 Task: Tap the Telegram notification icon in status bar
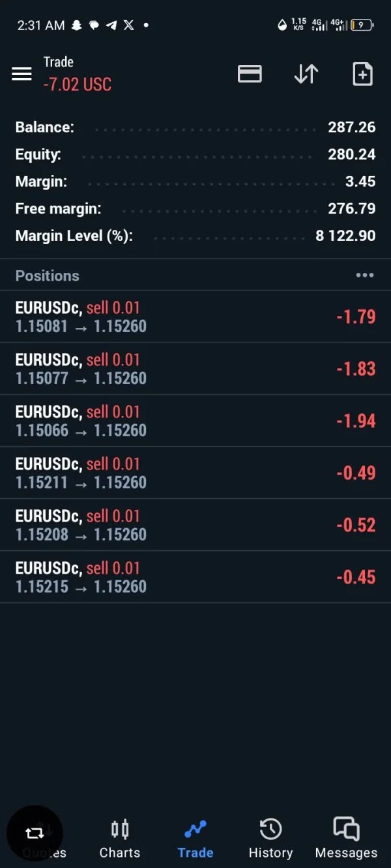coord(111,25)
